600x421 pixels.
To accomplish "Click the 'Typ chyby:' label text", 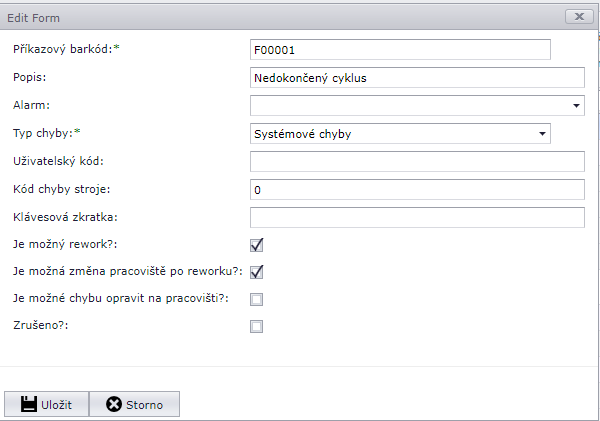I will pyautogui.click(x=46, y=132).
